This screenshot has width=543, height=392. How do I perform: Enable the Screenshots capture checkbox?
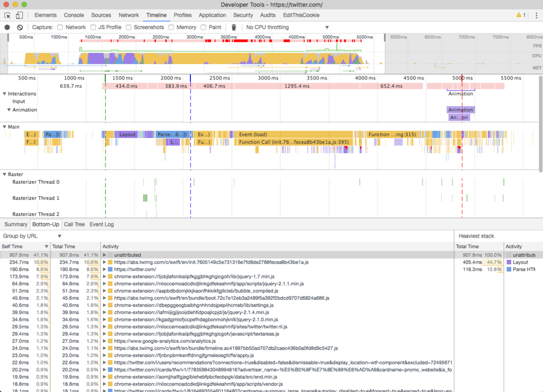pyautogui.click(x=128, y=28)
